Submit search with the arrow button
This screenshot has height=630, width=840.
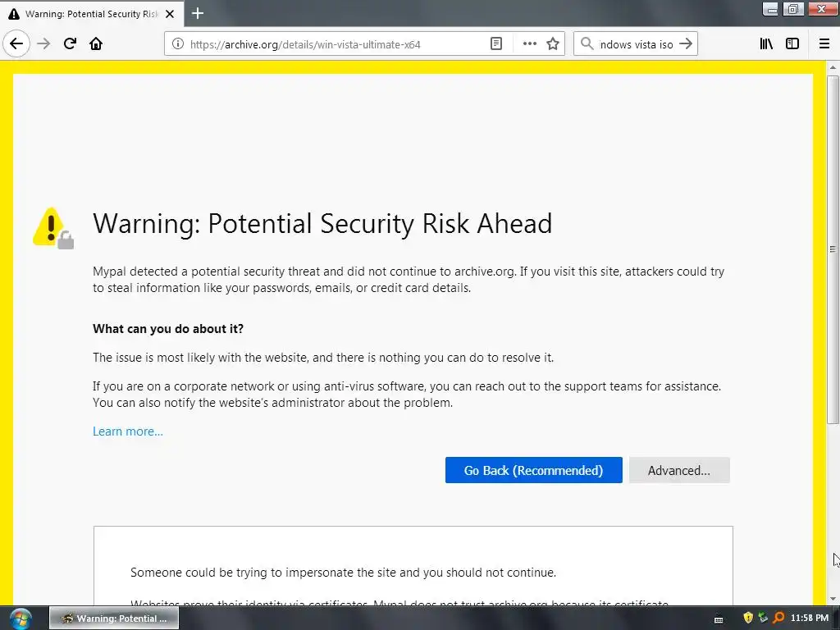(686, 44)
